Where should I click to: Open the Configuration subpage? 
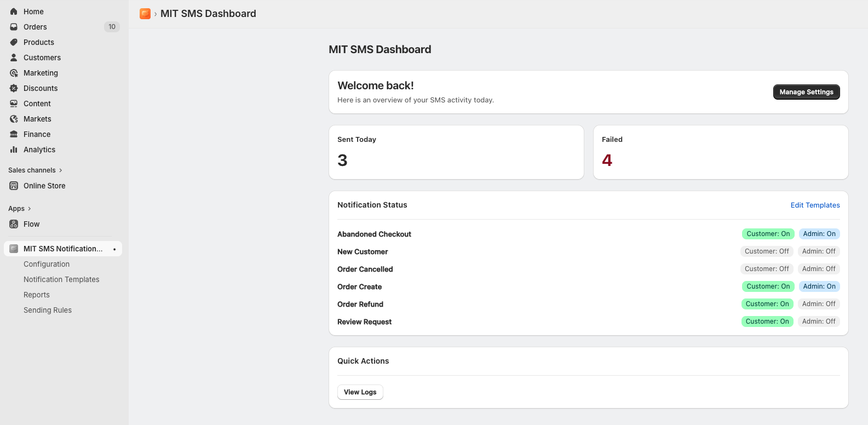(47, 264)
